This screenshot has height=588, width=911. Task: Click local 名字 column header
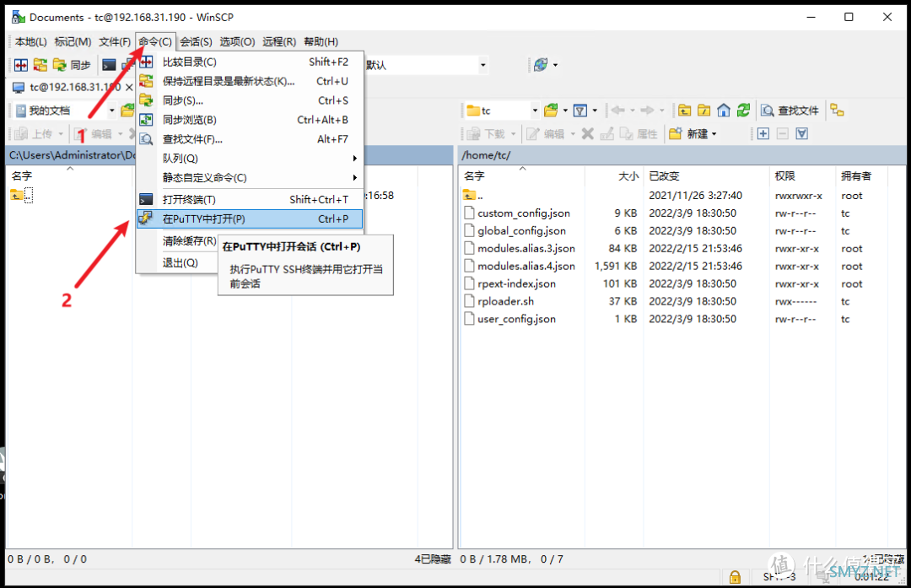point(70,175)
